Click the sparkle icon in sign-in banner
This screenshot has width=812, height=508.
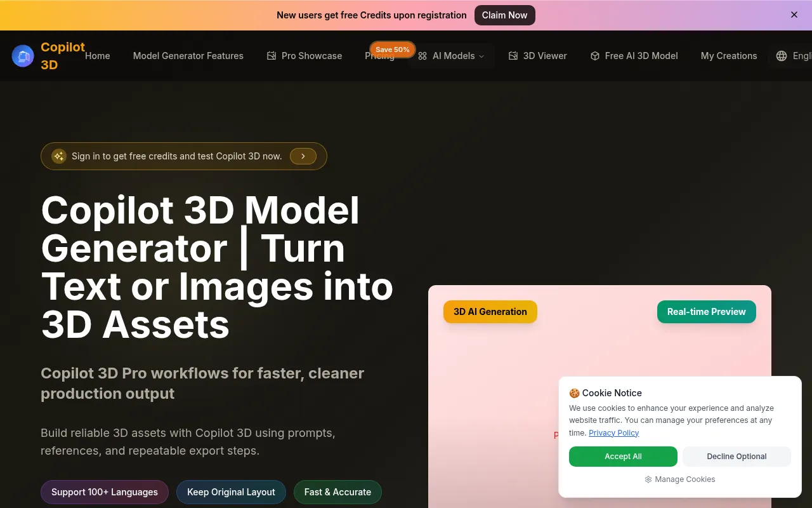59,156
